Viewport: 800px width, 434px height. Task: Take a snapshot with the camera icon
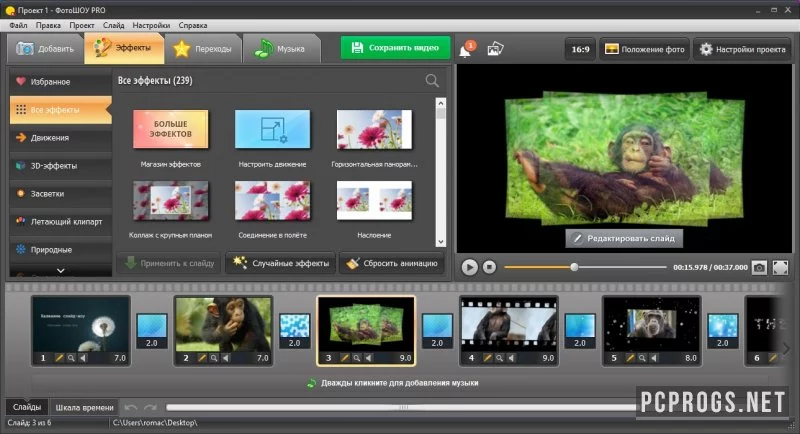click(x=759, y=267)
